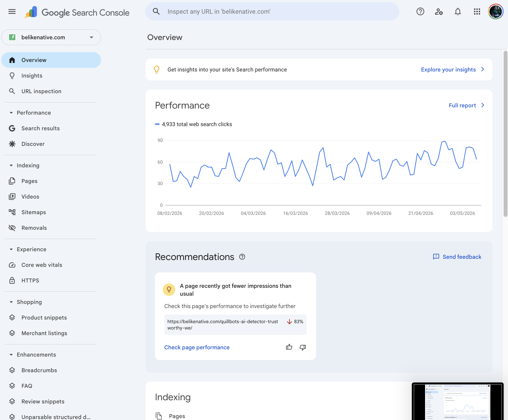Open the belikenative.com property selector
Screen dimensions: 508x420
point(51,37)
